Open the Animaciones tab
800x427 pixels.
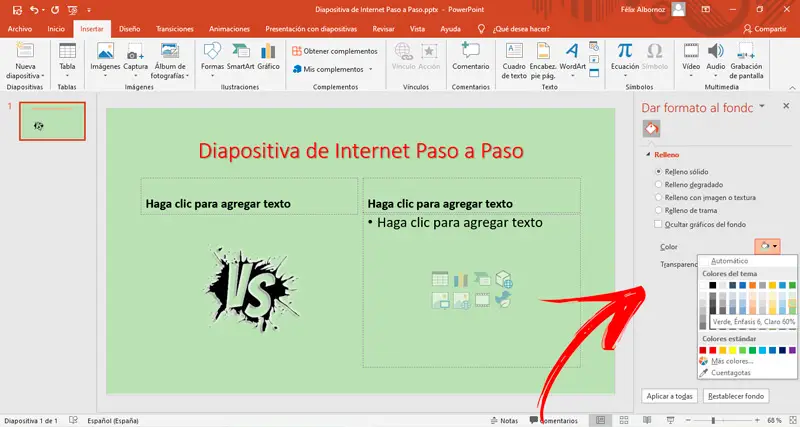230,29
